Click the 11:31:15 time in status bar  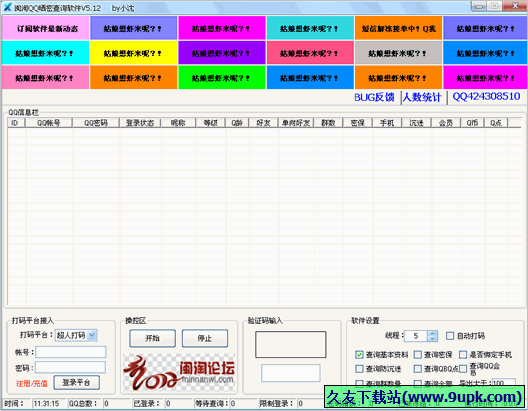pyautogui.click(x=46, y=403)
